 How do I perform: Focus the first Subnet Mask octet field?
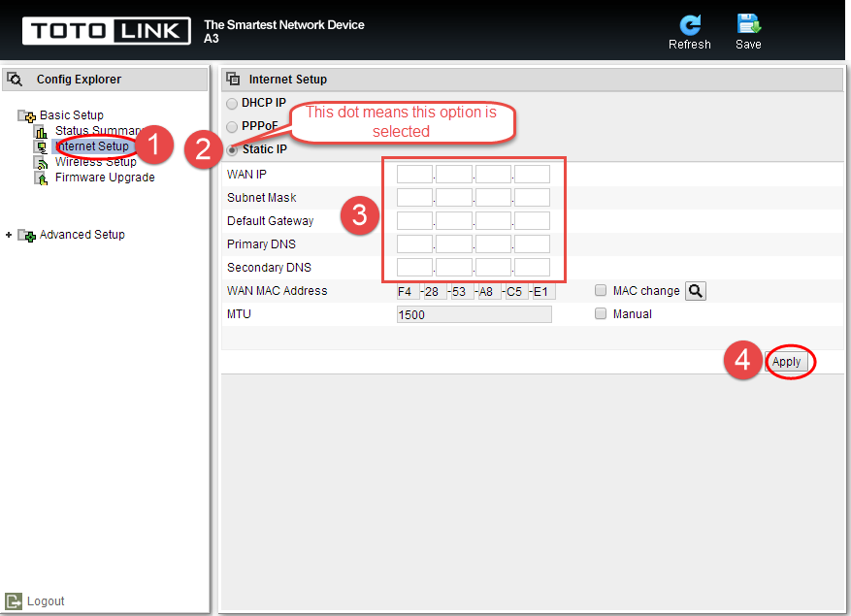pyautogui.click(x=414, y=198)
